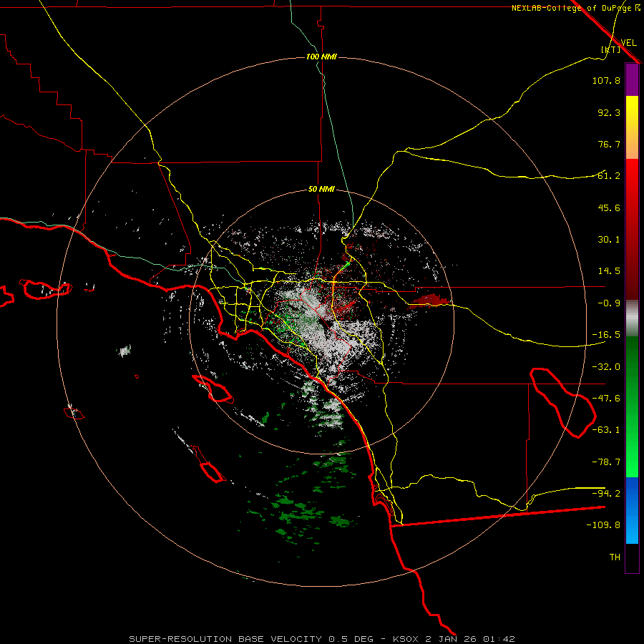Select the 30.1 scale value

(609, 240)
